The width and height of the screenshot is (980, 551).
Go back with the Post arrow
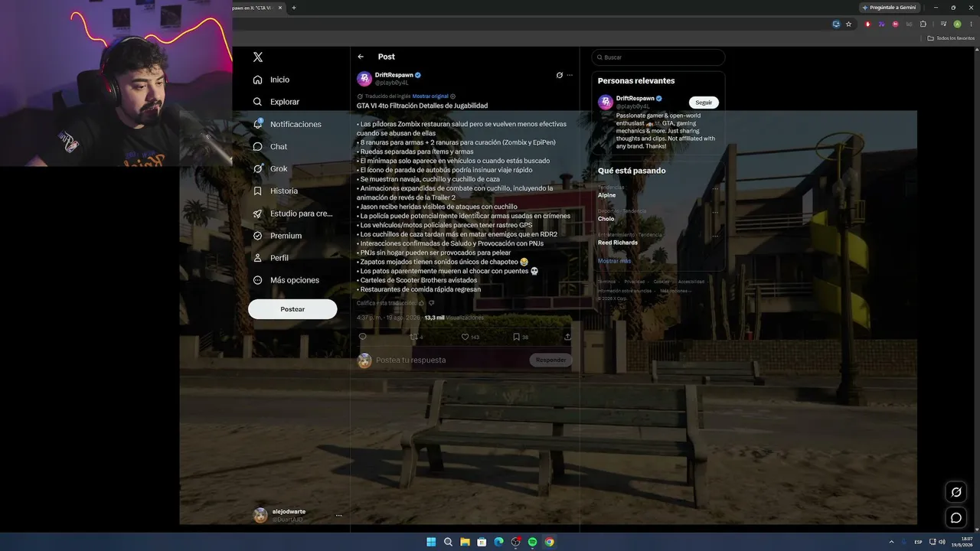(x=361, y=57)
